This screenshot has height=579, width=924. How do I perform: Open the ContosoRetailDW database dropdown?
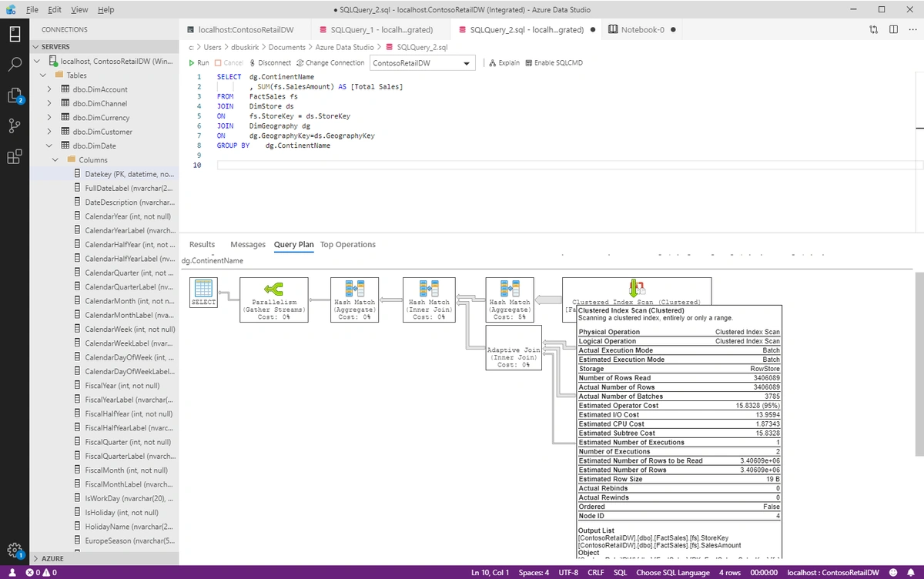423,63
